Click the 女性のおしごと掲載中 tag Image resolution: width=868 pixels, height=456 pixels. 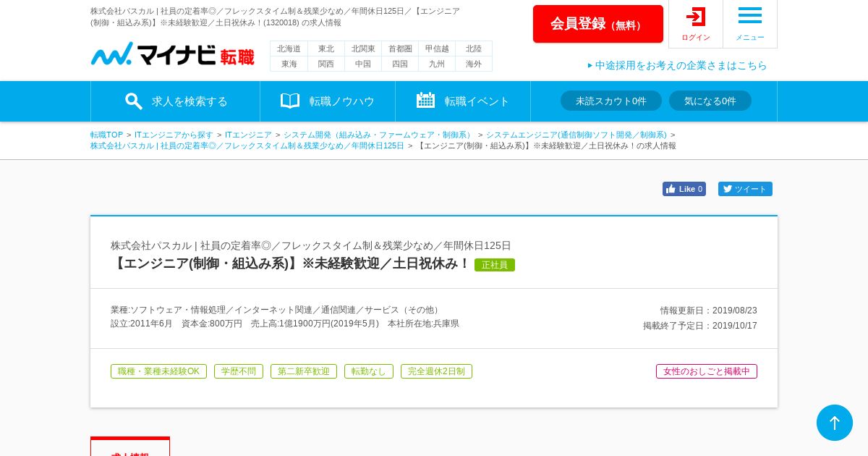click(707, 371)
